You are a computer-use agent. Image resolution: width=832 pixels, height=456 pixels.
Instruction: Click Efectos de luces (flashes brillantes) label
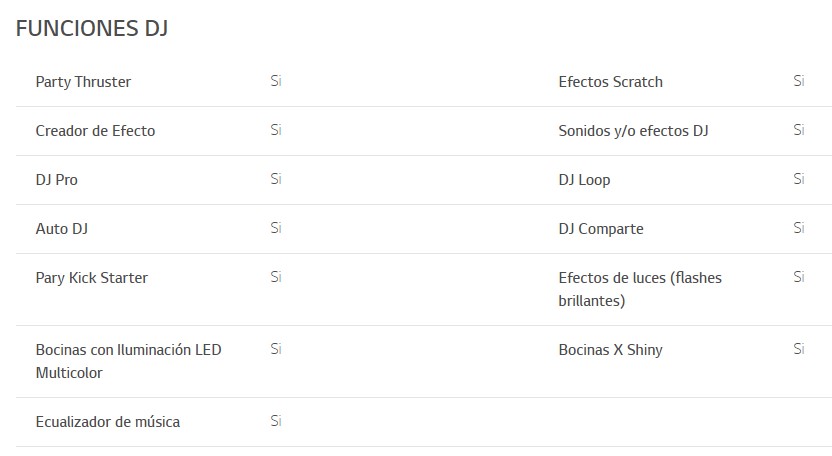[x=640, y=289]
